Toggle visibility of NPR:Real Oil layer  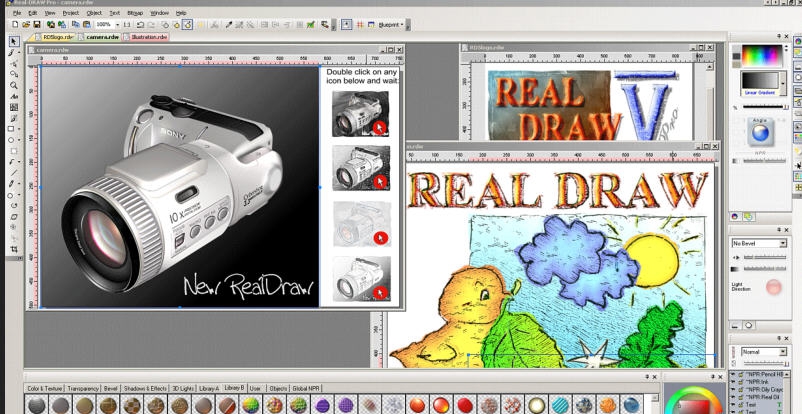tap(733, 397)
